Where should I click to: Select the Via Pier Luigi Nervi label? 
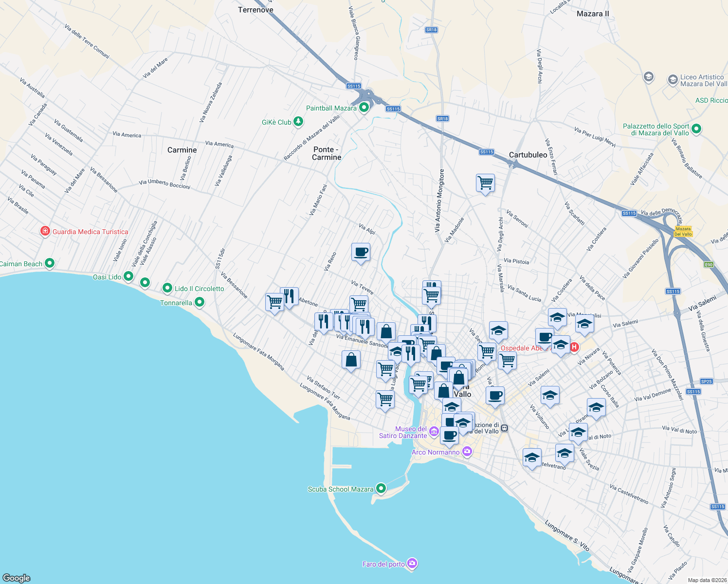(x=595, y=138)
